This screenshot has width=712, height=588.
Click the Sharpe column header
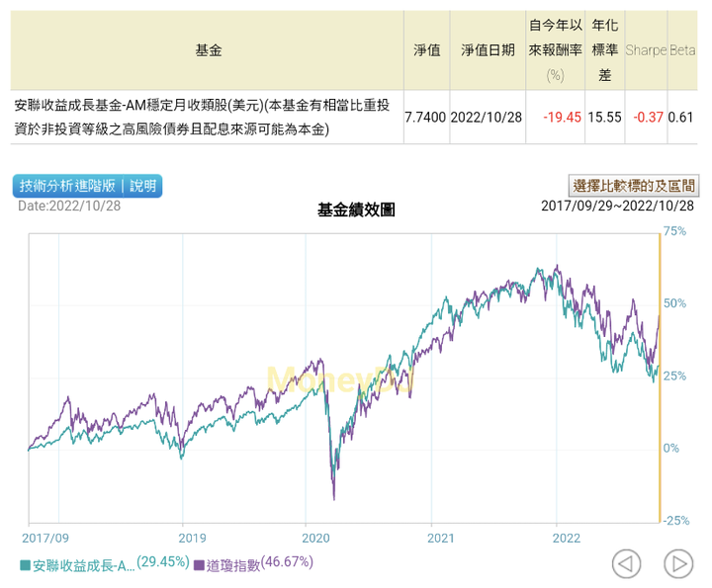pyautogui.click(x=646, y=50)
